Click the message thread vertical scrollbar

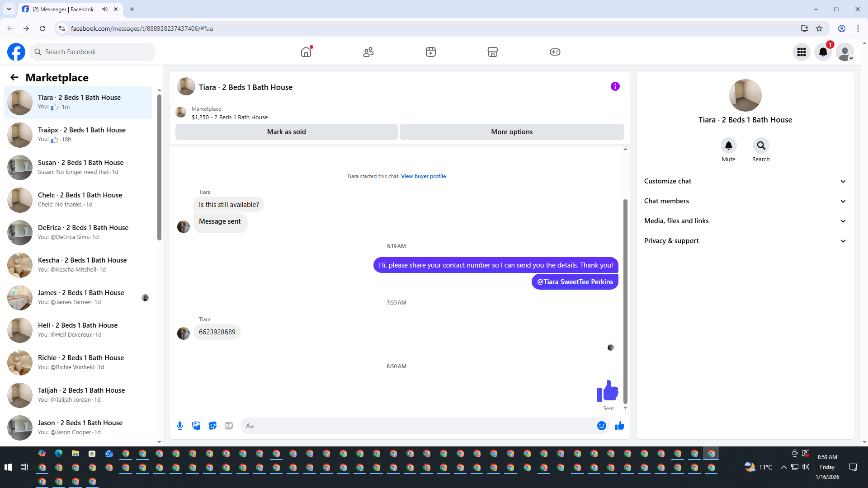(x=625, y=301)
